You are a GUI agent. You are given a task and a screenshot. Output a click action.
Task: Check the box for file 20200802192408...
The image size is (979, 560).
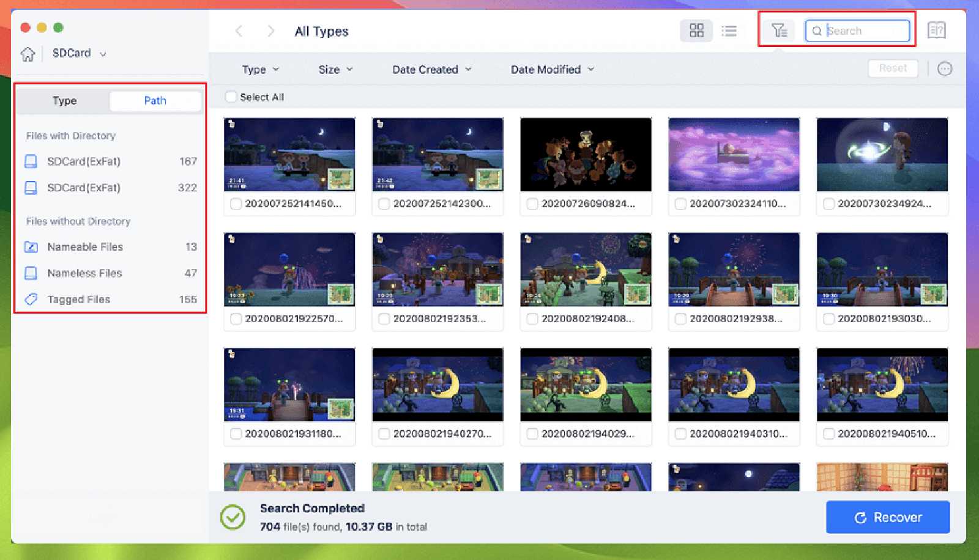[532, 319]
